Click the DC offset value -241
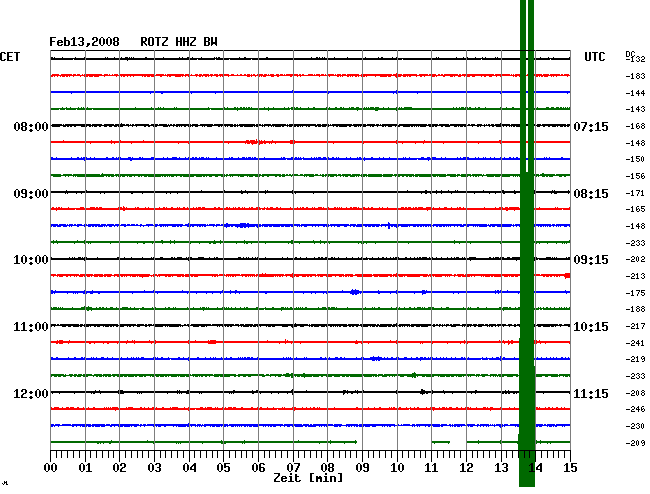This screenshot has height=494, width=650. pos(635,343)
